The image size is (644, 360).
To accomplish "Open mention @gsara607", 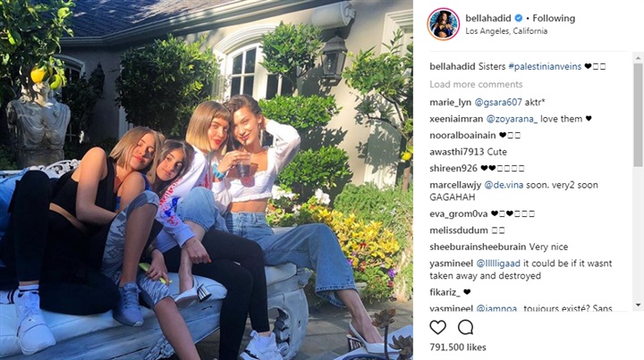I will [498, 103].
